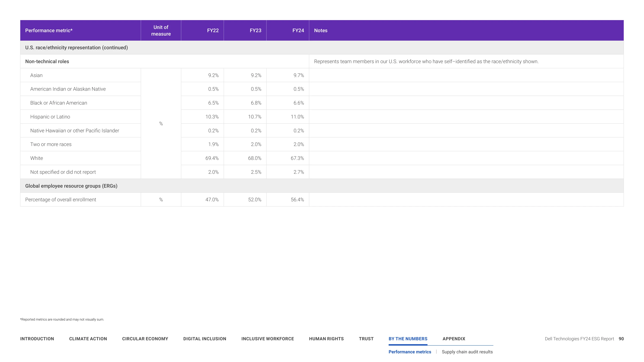
Task: Open the Trust section link
Action: coord(366,338)
